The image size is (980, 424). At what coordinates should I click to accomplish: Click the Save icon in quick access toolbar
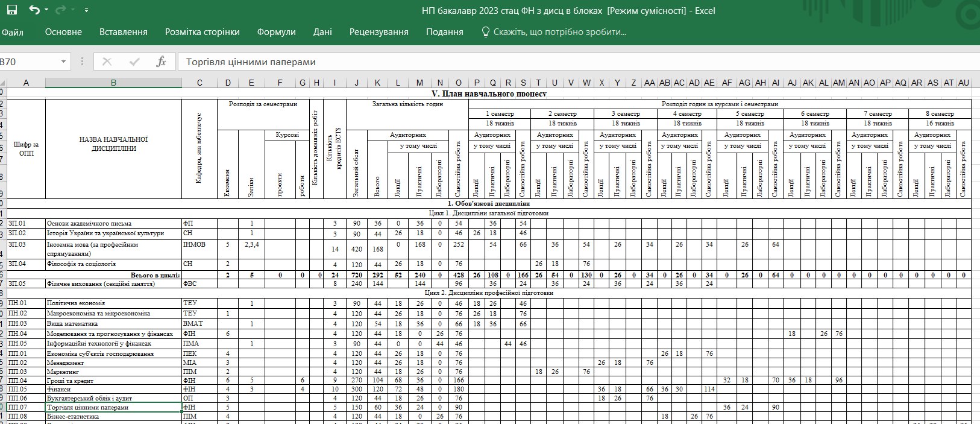click(x=11, y=10)
